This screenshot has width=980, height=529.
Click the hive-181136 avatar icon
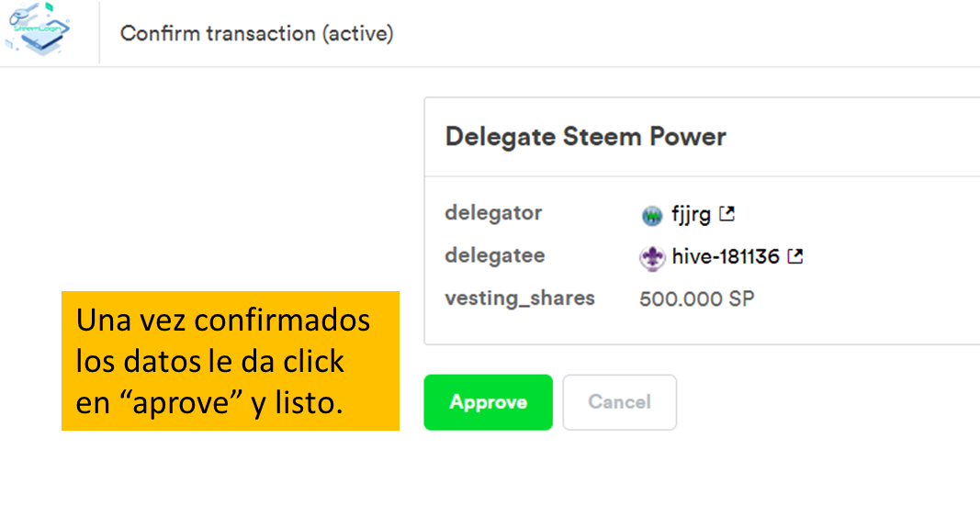[x=652, y=258]
